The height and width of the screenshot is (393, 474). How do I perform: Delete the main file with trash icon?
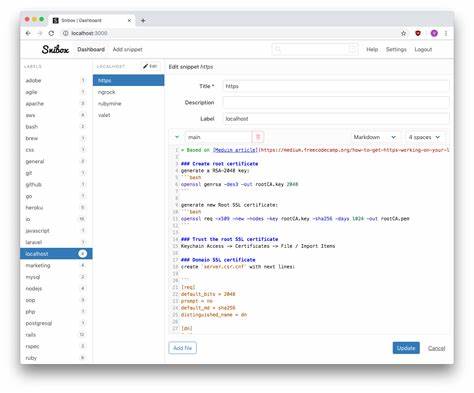(258, 137)
